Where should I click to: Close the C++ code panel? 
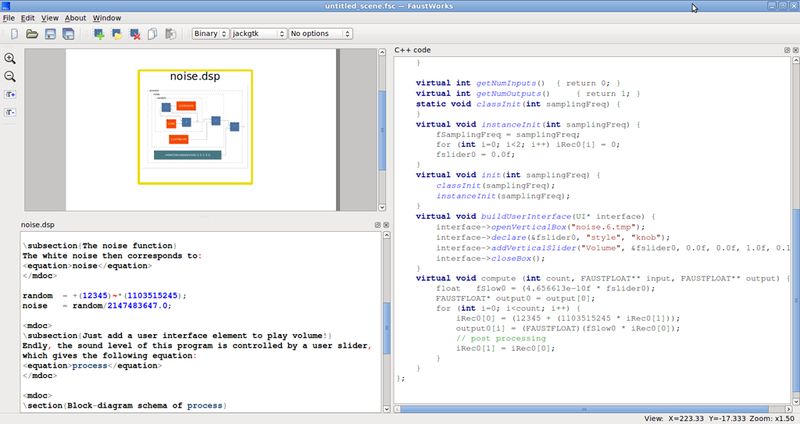coord(795,50)
